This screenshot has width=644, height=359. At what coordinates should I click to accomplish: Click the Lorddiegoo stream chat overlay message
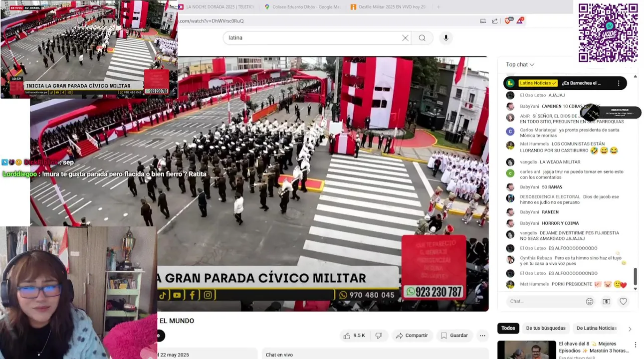pos(104,174)
